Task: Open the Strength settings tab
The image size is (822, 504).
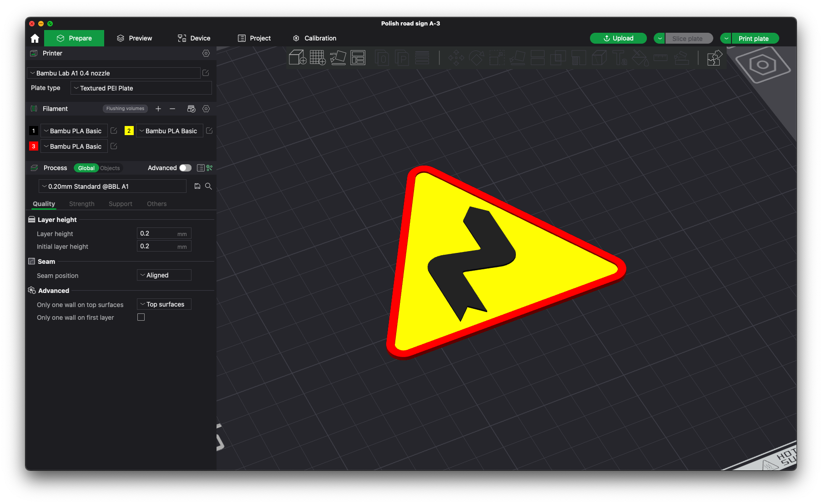Action: coord(81,204)
